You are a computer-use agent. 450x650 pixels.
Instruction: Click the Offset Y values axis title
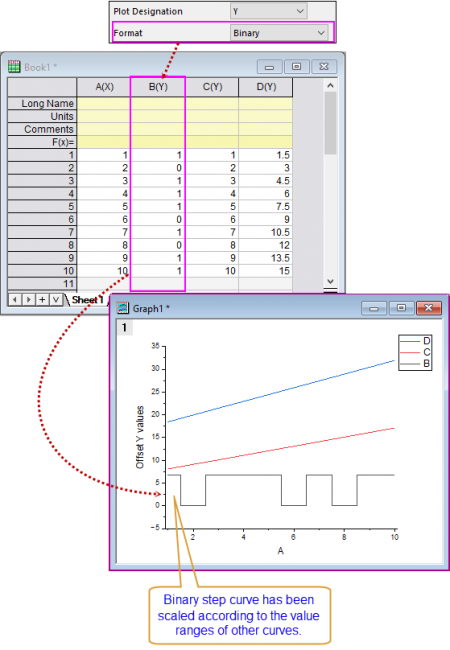140,437
